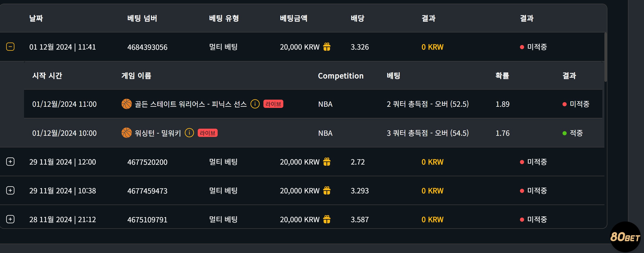Image resolution: width=644 pixels, height=253 pixels.
Task: Sort by the 배당 column header
Action: (x=357, y=18)
